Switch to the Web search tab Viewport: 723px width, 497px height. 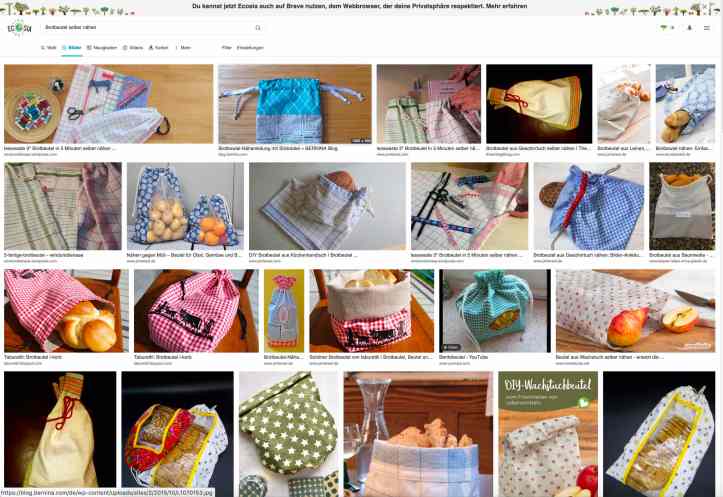(x=49, y=47)
